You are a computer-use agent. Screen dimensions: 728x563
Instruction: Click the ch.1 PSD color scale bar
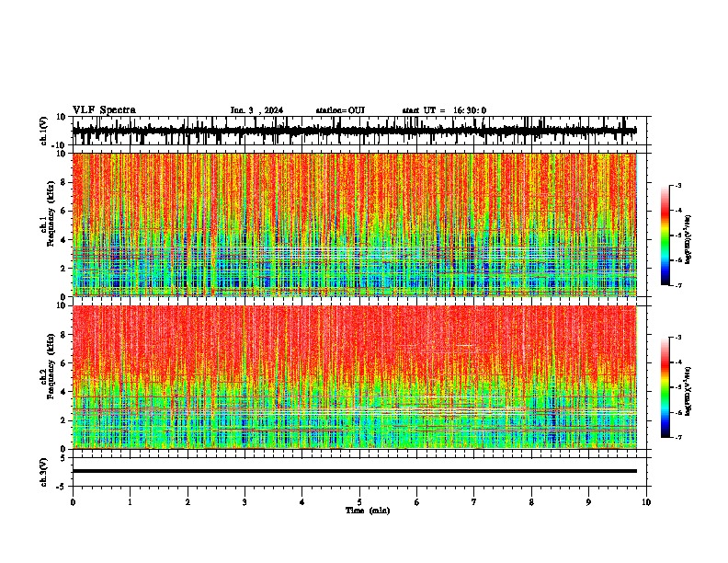(665, 236)
